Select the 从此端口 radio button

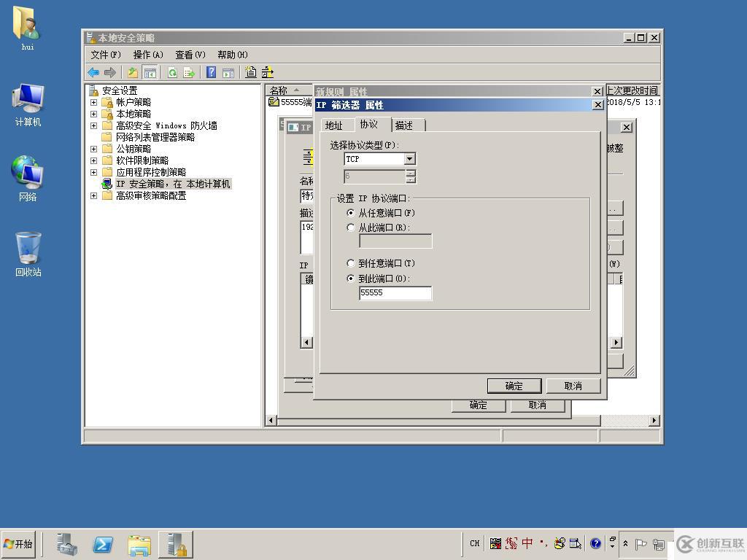(351, 227)
